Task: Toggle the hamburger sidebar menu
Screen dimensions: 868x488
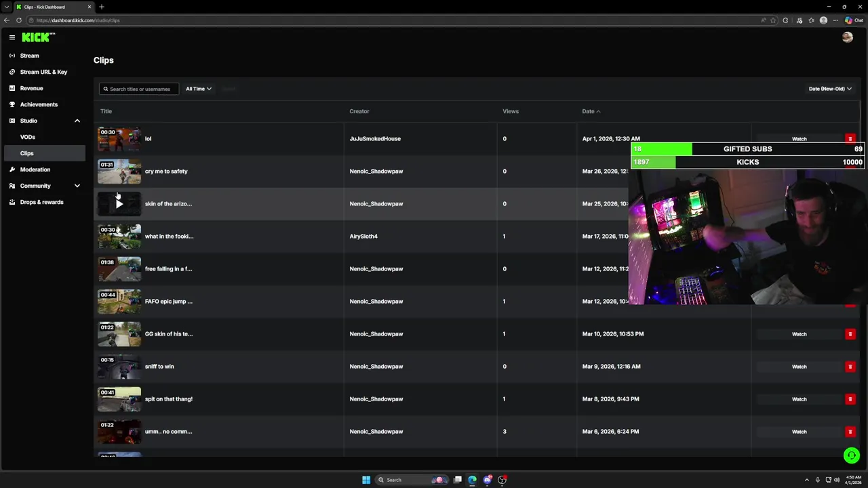Action: (12, 37)
